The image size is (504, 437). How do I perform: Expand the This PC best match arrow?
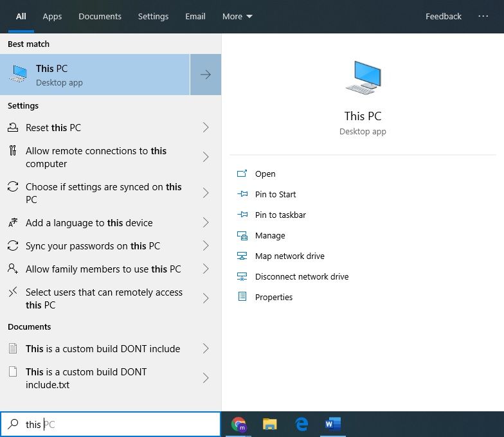coord(206,75)
